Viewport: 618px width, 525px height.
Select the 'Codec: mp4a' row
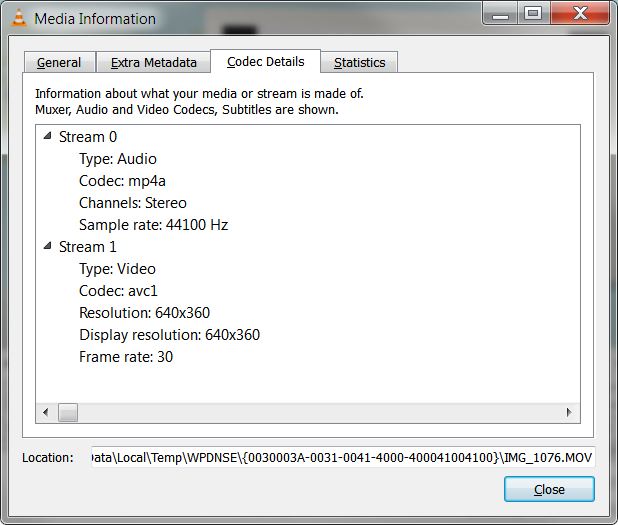point(122,181)
